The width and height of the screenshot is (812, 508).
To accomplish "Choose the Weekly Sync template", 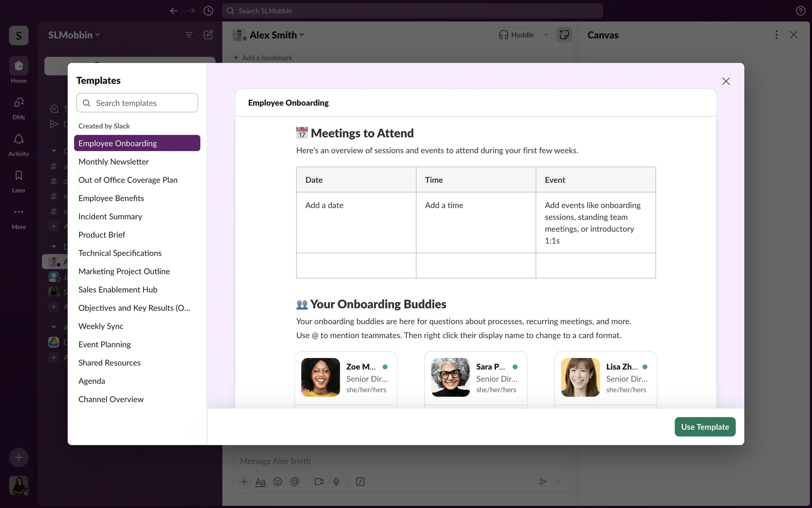I will coord(101,326).
